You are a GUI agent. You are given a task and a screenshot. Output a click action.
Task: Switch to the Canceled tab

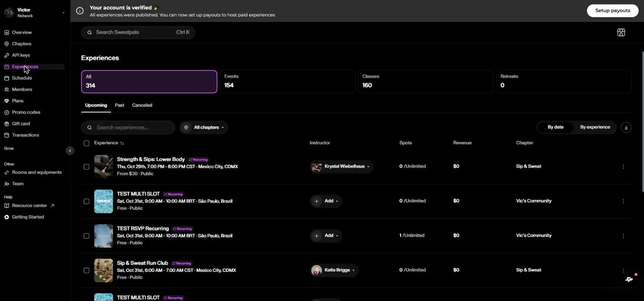pyautogui.click(x=142, y=106)
